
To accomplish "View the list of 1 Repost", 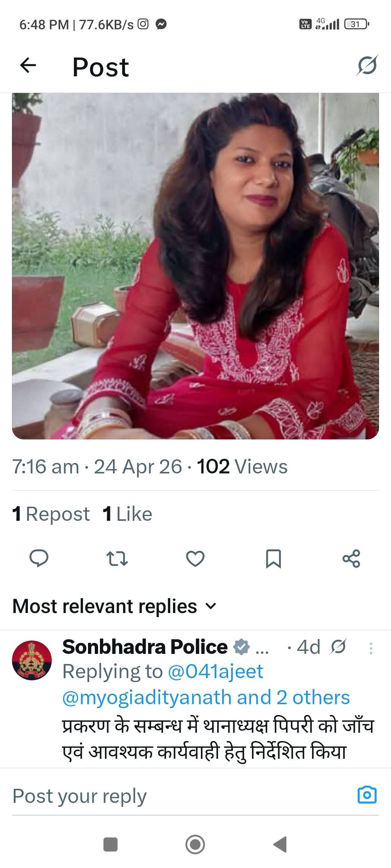I will [51, 514].
